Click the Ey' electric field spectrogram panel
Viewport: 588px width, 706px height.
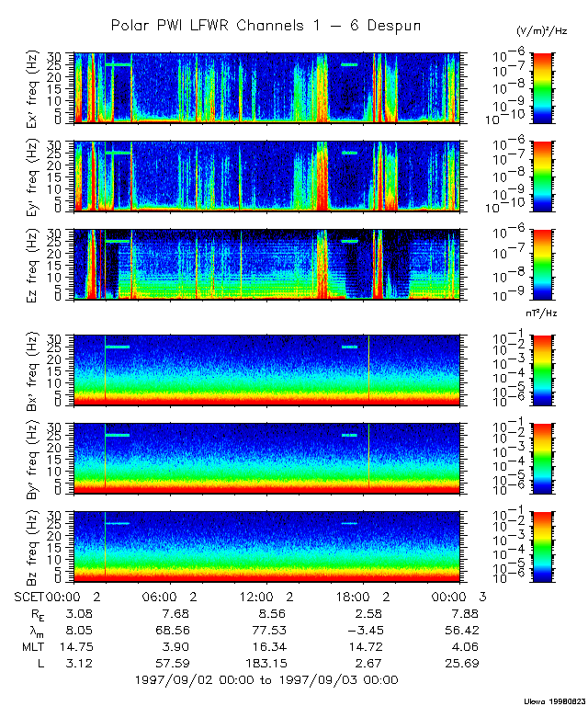point(266,176)
